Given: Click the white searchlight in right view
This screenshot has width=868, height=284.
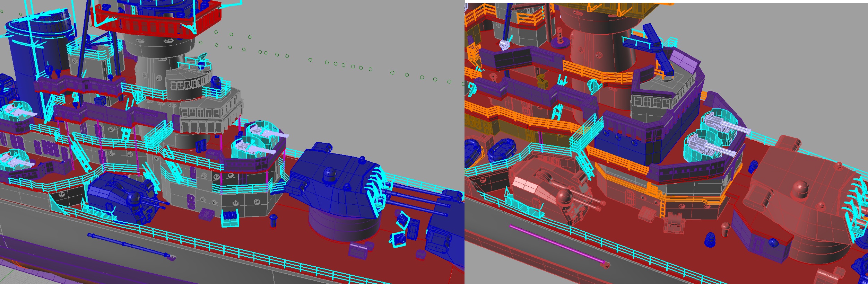Looking at the screenshot, I should click(504, 44).
